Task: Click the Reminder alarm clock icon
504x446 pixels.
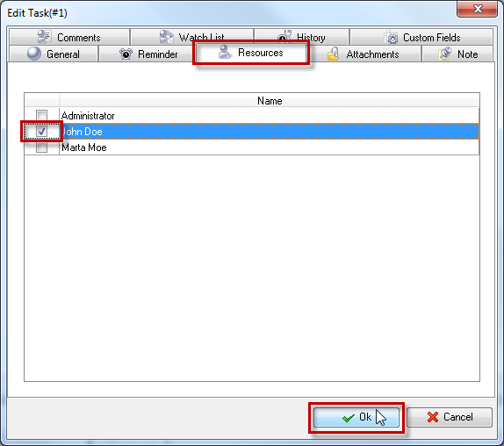Action: point(126,54)
